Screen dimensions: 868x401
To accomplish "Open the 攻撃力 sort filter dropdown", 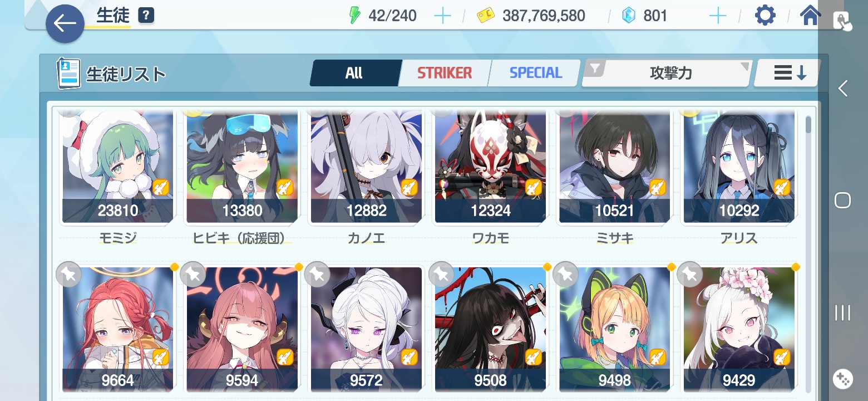I will [x=667, y=73].
